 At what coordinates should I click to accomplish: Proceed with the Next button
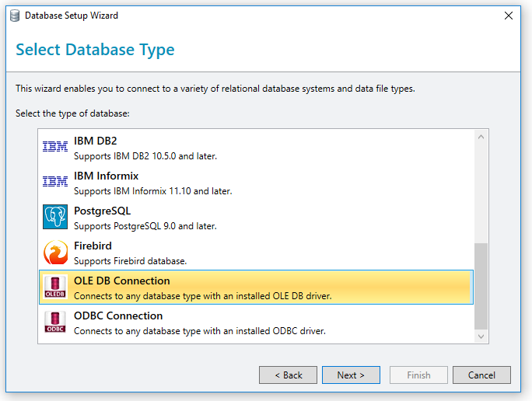(x=351, y=375)
